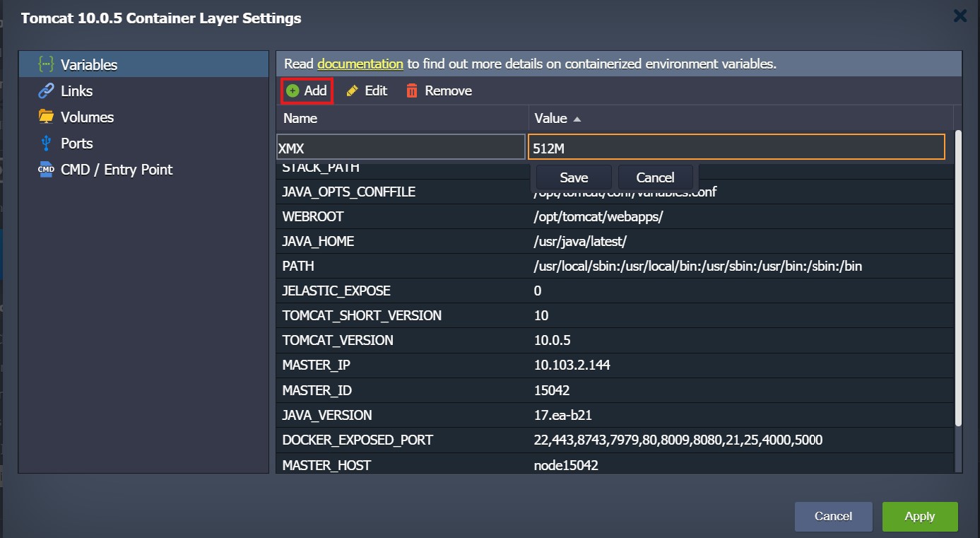Switch to the Volumes section
Viewport: 980px width, 538px height.
[143, 117]
